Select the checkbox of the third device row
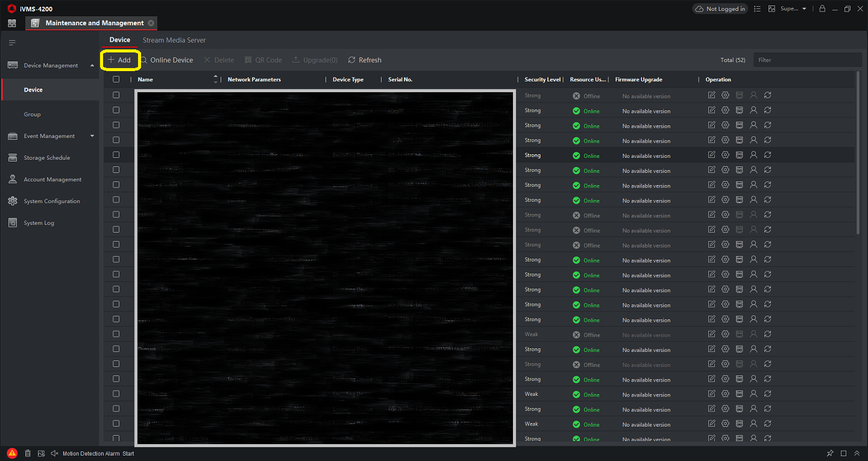Screen dimensions: 868x461 pos(116,125)
